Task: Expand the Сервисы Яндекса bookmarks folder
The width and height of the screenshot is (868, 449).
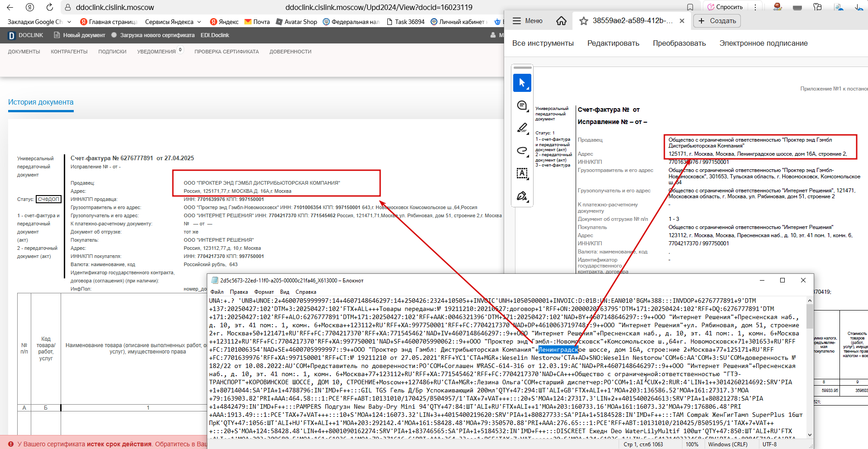Action: click(x=173, y=22)
